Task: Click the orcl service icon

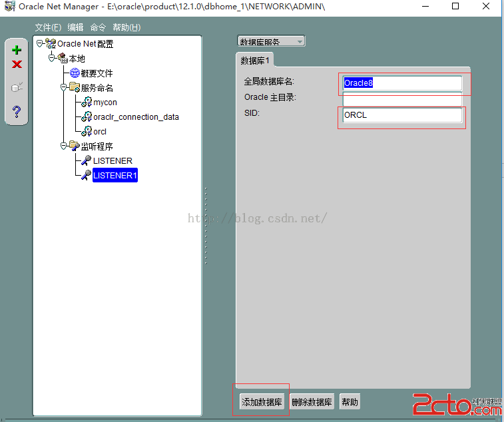Action: [x=87, y=131]
